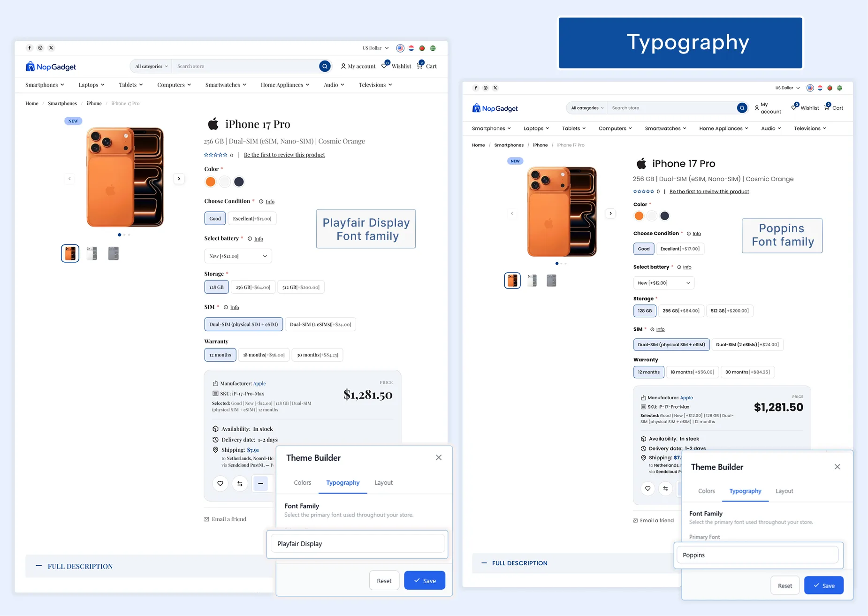Open Layout tab in right Theme Builder

[x=784, y=491]
